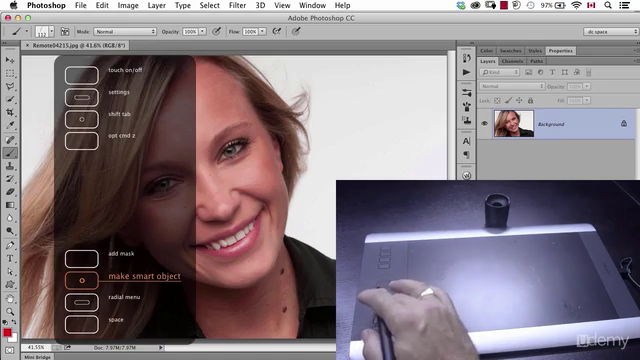Select the Polygonal Lasso tool

pyautogui.click(x=10, y=87)
